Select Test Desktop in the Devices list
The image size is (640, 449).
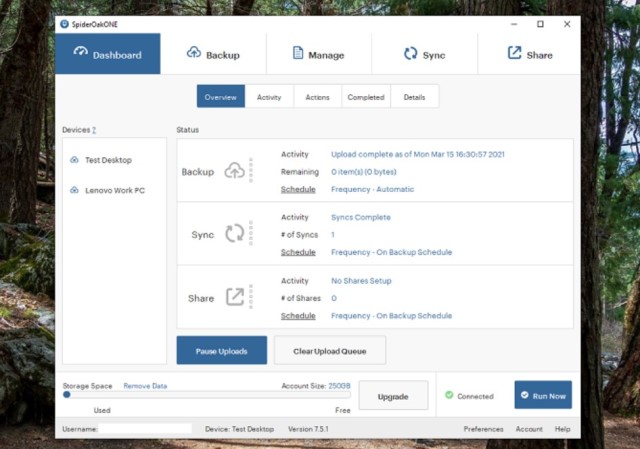108,160
